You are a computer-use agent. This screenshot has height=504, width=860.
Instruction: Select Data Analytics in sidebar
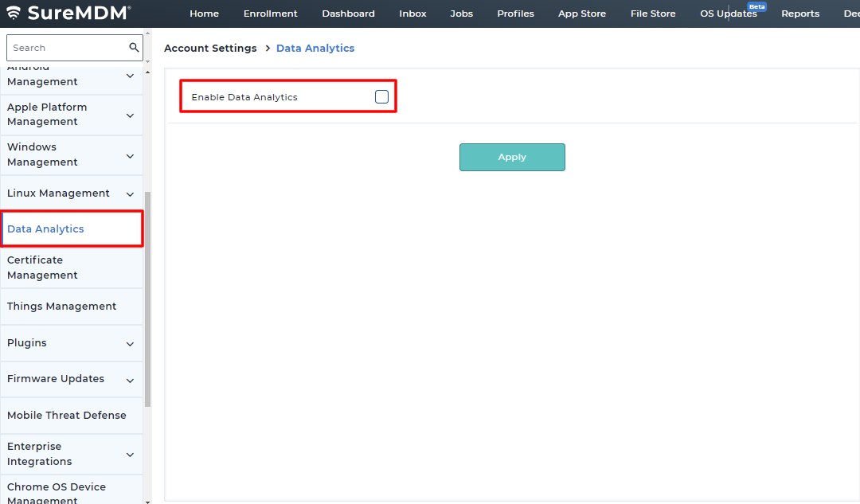tap(72, 229)
